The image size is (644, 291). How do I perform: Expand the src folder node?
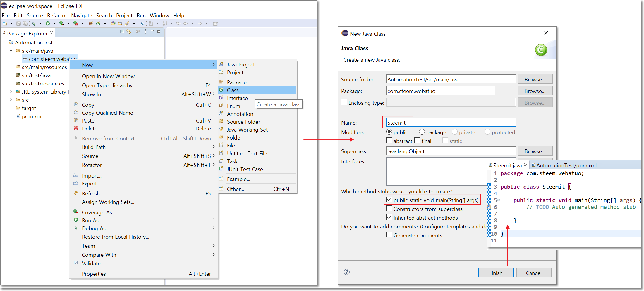click(x=11, y=100)
